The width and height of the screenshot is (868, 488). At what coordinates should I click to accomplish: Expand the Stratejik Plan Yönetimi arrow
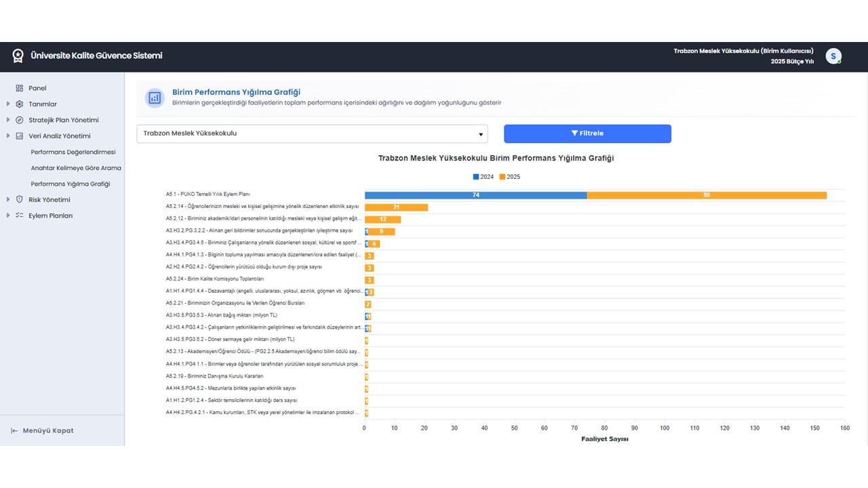[x=8, y=120]
